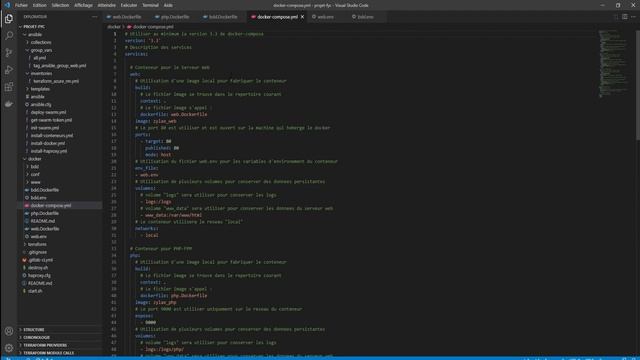This screenshot has height=360, width=640.
Task: Open tag_ansible_group_web.yml file
Action: pos(60,65)
